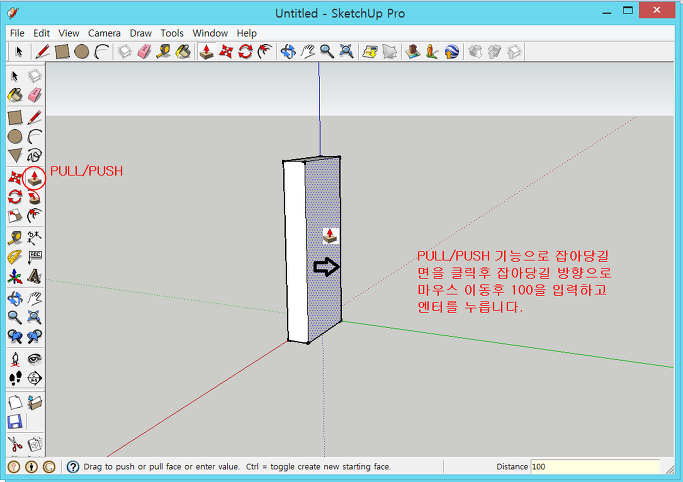
Task: Activate the Position Camera tool
Action: 15,359
